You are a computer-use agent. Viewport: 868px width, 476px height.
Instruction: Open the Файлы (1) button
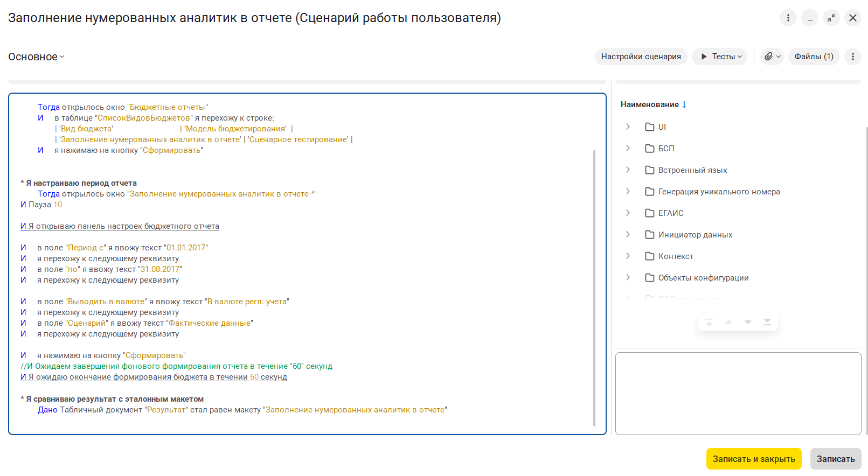(x=814, y=57)
